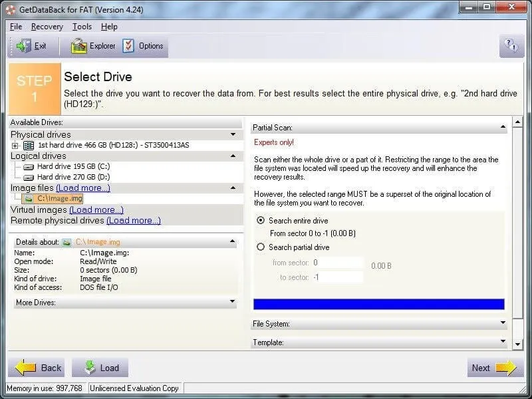Expand the Template section

click(x=379, y=342)
